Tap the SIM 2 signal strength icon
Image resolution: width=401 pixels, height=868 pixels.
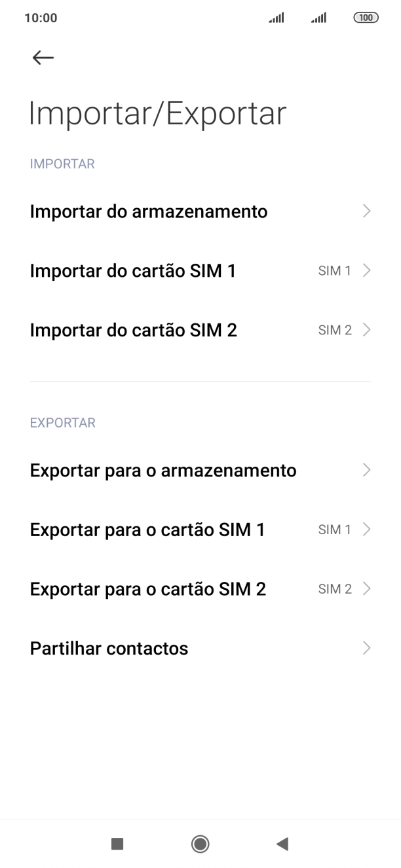pyautogui.click(x=319, y=18)
